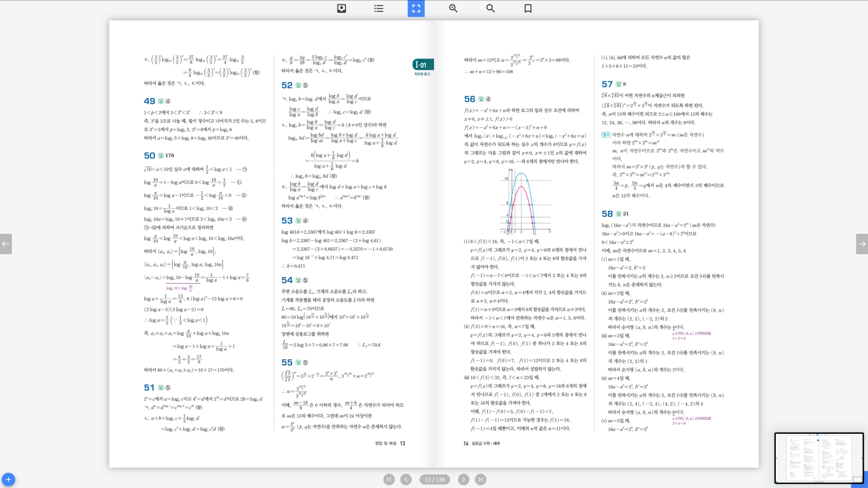The width and height of the screenshot is (868, 488).
Task: Expand the blue plus button
Action: [8, 479]
